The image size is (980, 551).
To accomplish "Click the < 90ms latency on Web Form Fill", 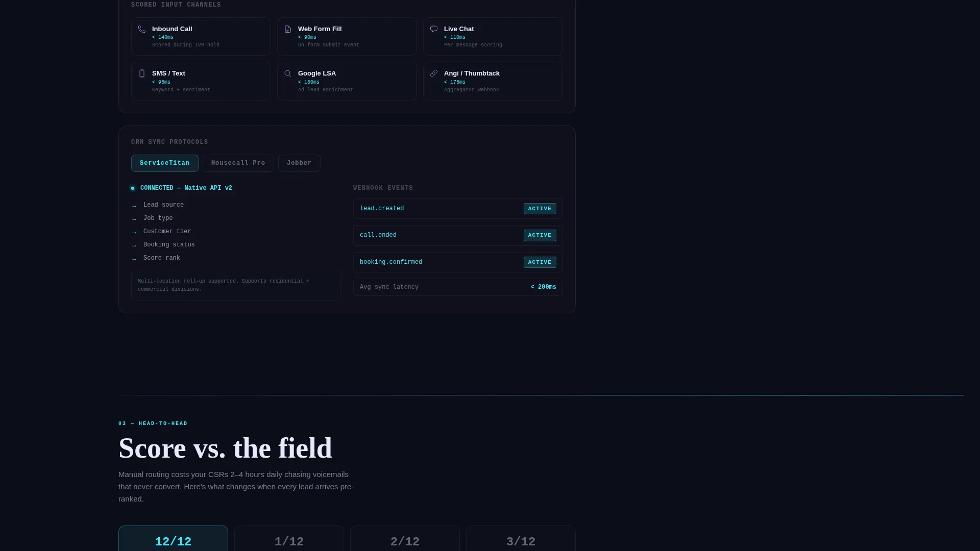I will [x=307, y=37].
